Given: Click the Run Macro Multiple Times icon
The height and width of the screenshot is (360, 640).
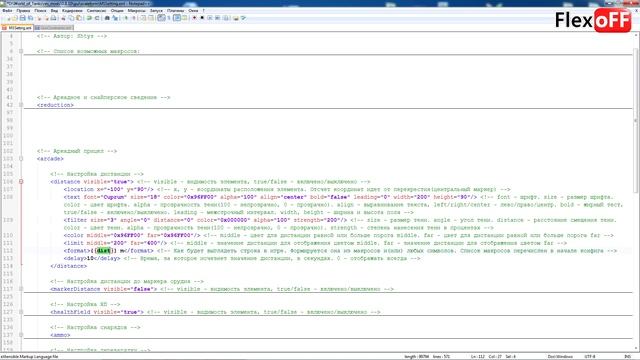Looking at the screenshot, I should click(x=218, y=18).
